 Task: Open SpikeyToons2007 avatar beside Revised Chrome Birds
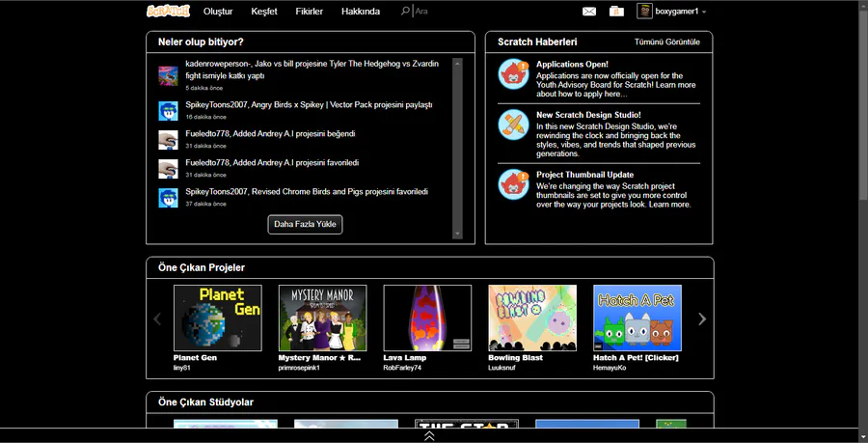click(168, 198)
